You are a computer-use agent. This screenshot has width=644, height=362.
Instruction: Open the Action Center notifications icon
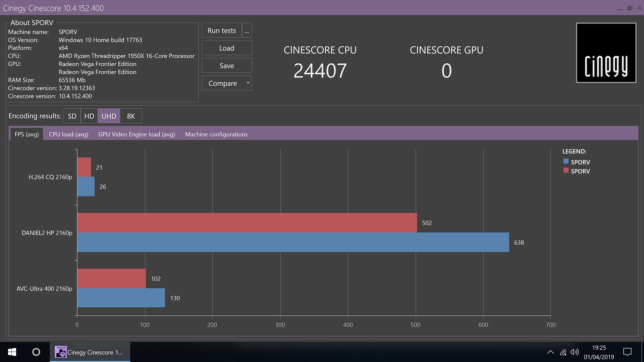(x=627, y=352)
